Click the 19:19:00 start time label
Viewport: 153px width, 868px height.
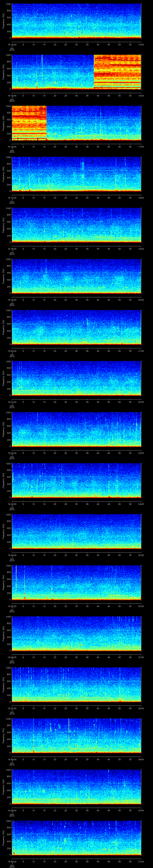pos(12,300)
